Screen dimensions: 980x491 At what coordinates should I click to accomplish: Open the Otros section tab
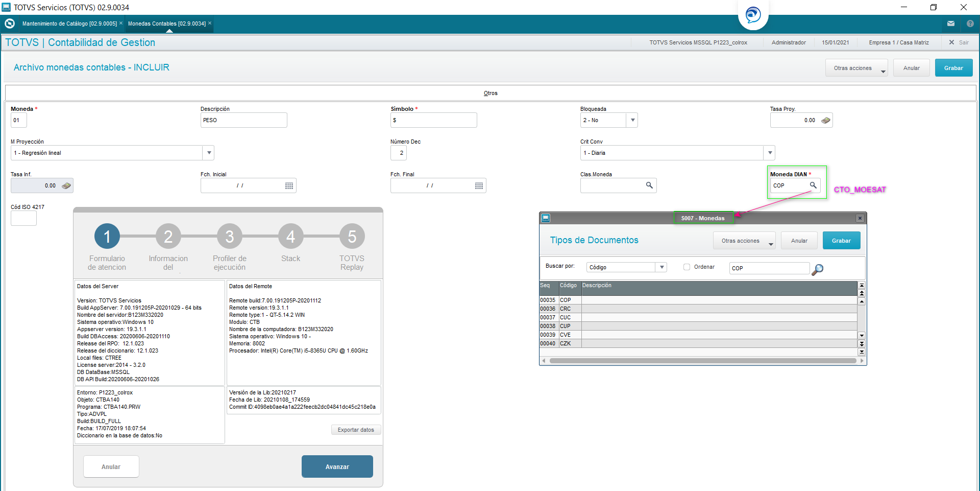click(x=491, y=93)
